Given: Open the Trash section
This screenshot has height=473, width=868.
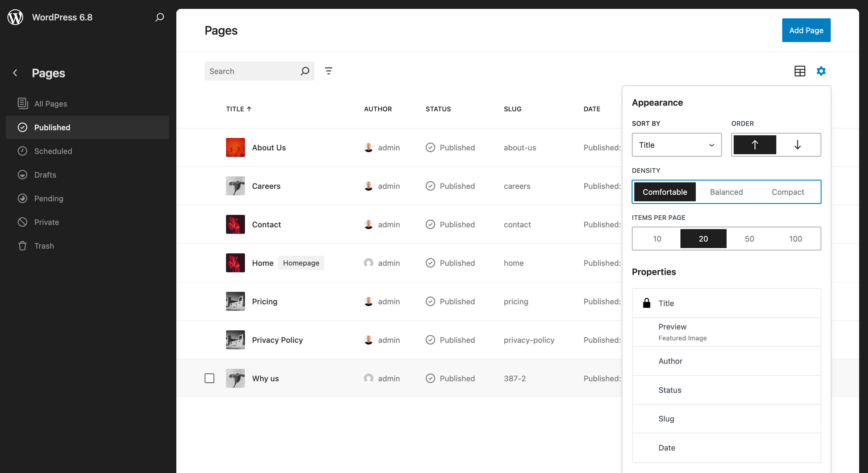Looking at the screenshot, I should (x=44, y=245).
